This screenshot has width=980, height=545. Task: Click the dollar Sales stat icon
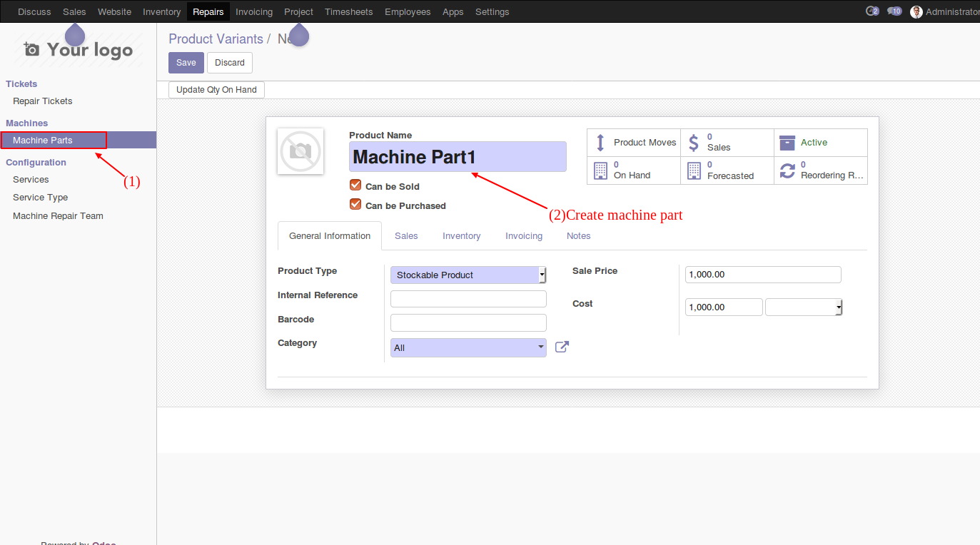coord(694,142)
